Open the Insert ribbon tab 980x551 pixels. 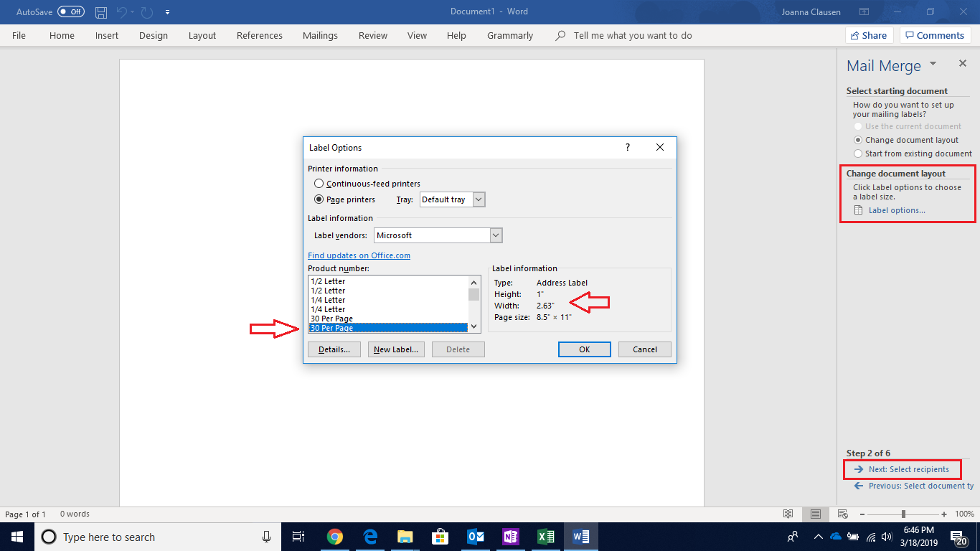pos(107,35)
